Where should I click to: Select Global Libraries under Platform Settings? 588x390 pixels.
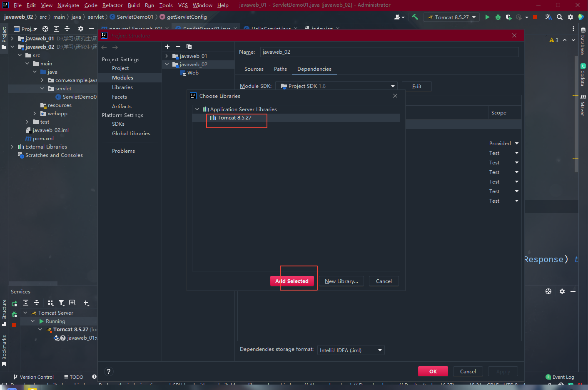pyautogui.click(x=131, y=134)
